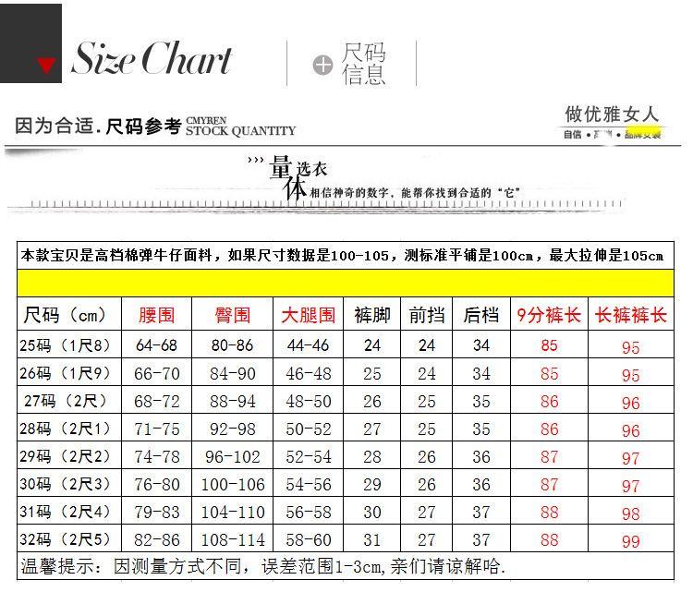Click thigh value 58-60
Image resolution: width=693 pixels, height=616 pixels.
coord(309,540)
